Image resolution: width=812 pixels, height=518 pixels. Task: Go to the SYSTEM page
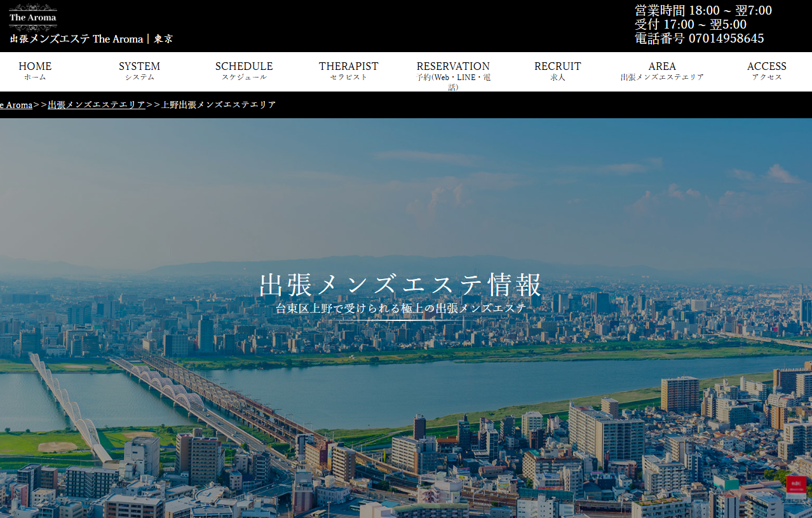139,71
